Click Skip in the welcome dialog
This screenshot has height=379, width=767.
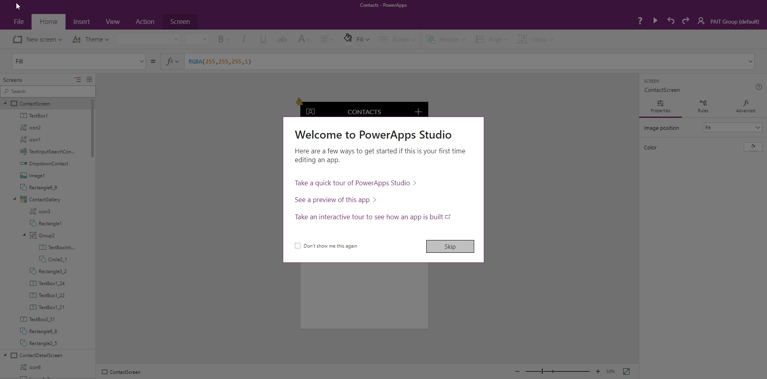click(450, 246)
